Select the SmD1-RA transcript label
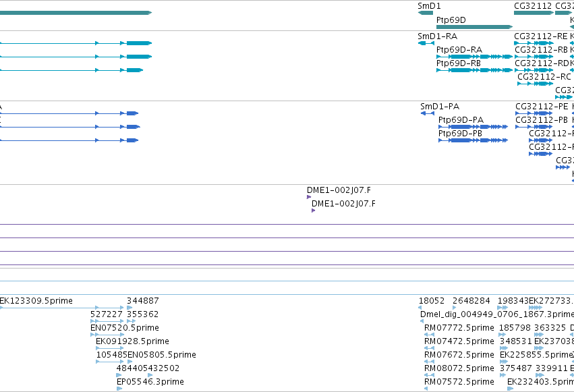Image resolution: width=574 pixels, height=392 pixels. (x=438, y=36)
